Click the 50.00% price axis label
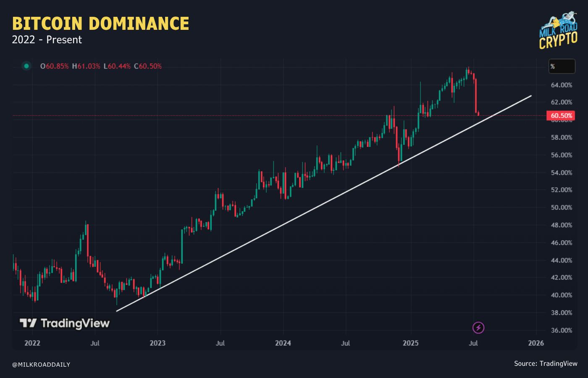Screen dimensions: 588x378 562,207
